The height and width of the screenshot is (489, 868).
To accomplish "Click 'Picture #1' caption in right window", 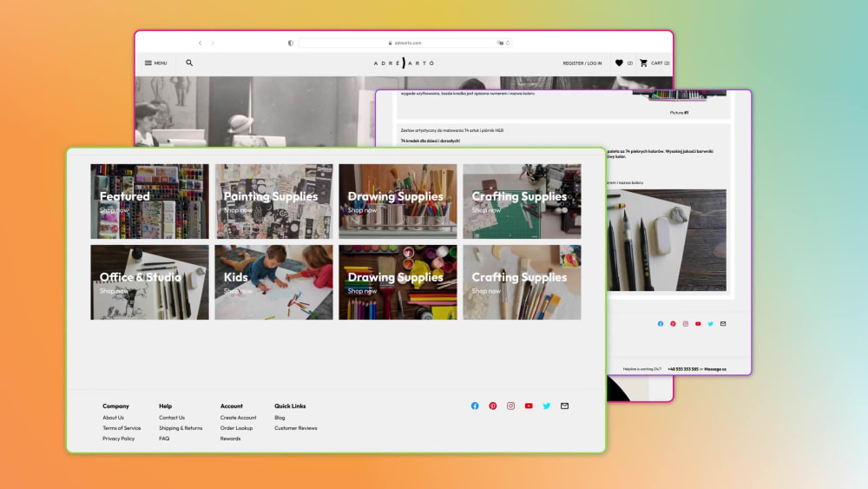I will (680, 113).
